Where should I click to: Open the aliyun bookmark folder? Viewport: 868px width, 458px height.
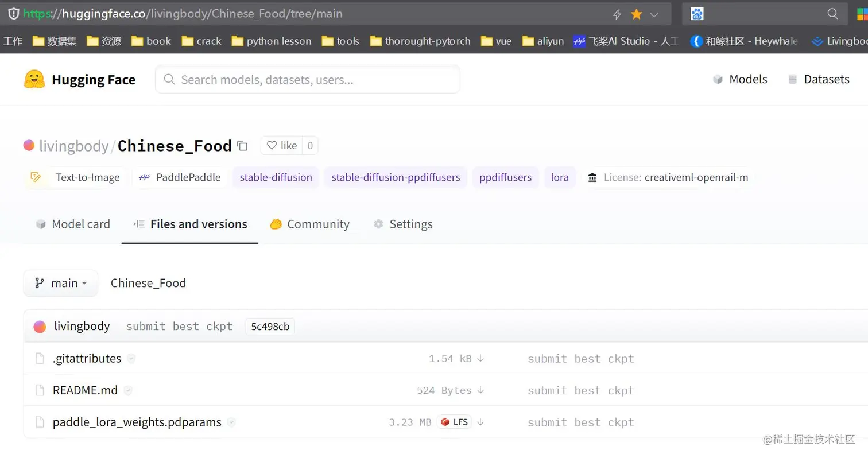pos(543,41)
